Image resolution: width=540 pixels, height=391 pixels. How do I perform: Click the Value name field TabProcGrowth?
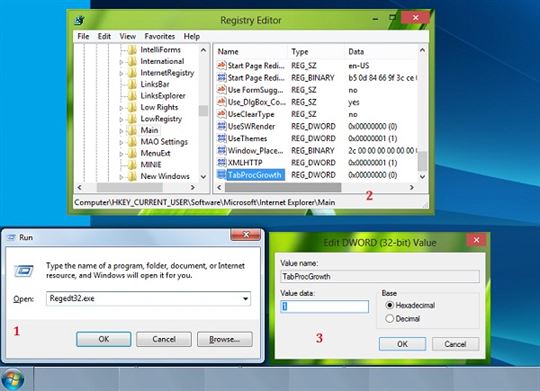(380, 276)
